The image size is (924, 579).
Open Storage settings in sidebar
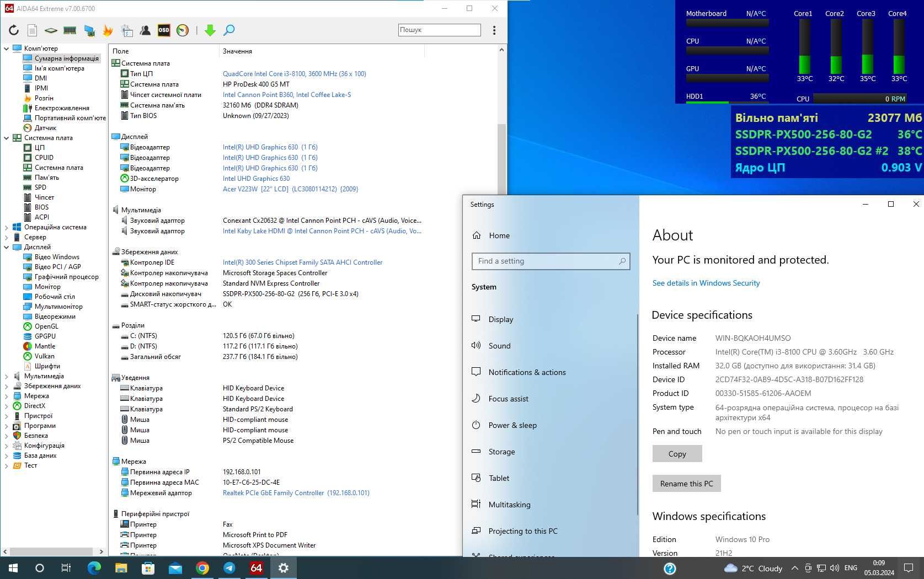tap(501, 452)
